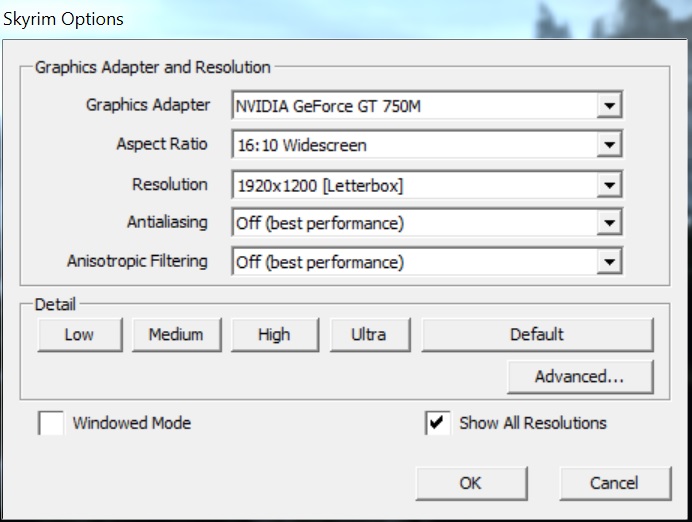
Task: Open the Resolution dropdown list
Action: [x=427, y=184]
